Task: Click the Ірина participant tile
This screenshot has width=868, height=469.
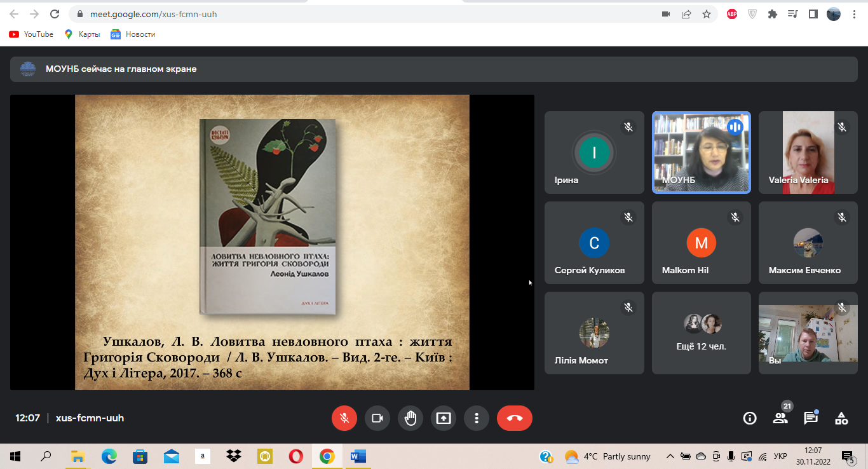Action: point(594,153)
